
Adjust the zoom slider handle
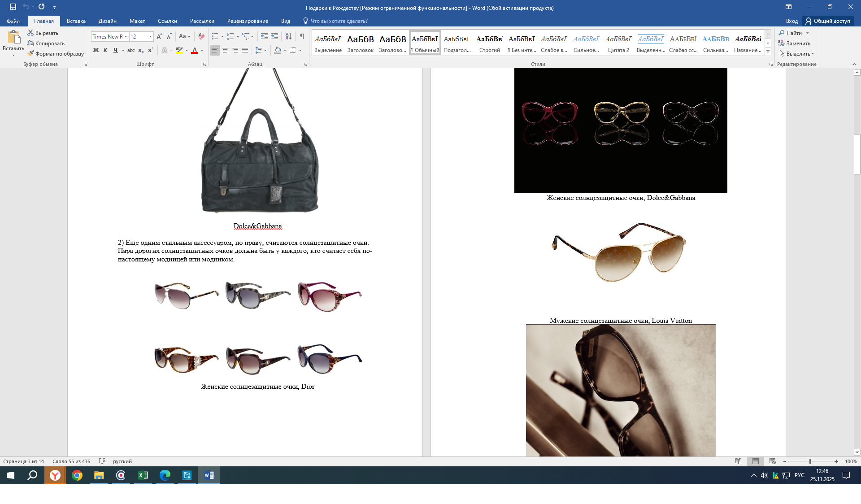[810, 461]
